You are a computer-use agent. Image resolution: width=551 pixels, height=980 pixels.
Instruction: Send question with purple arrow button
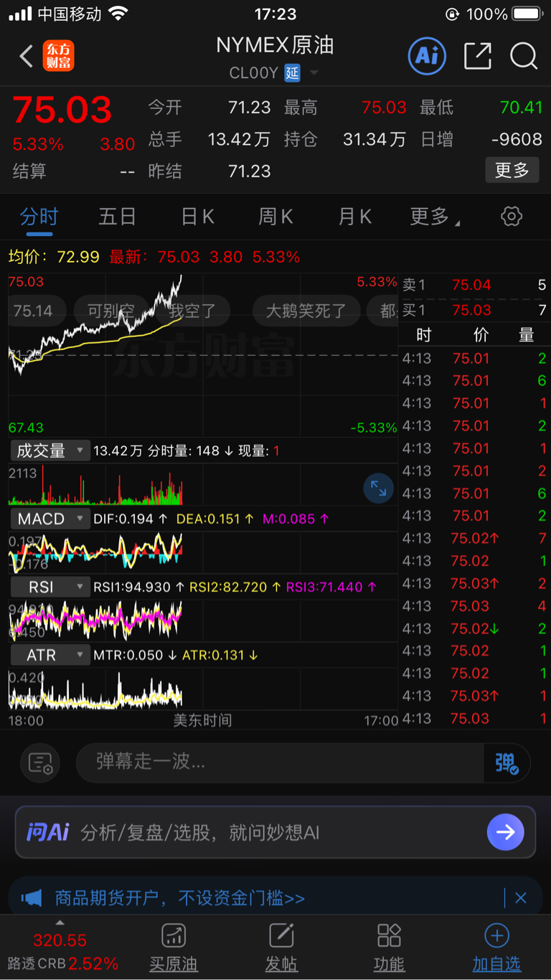tap(505, 832)
